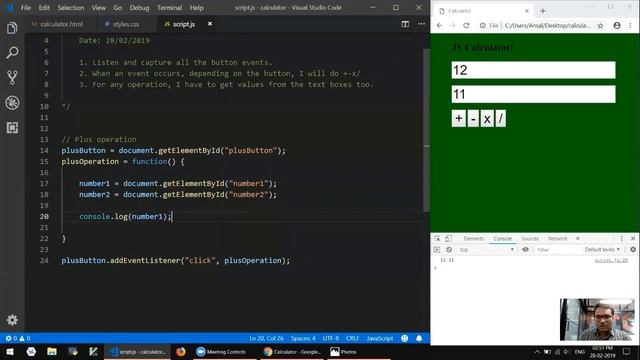Open the View menu
The image size is (640, 360).
coord(98,8)
